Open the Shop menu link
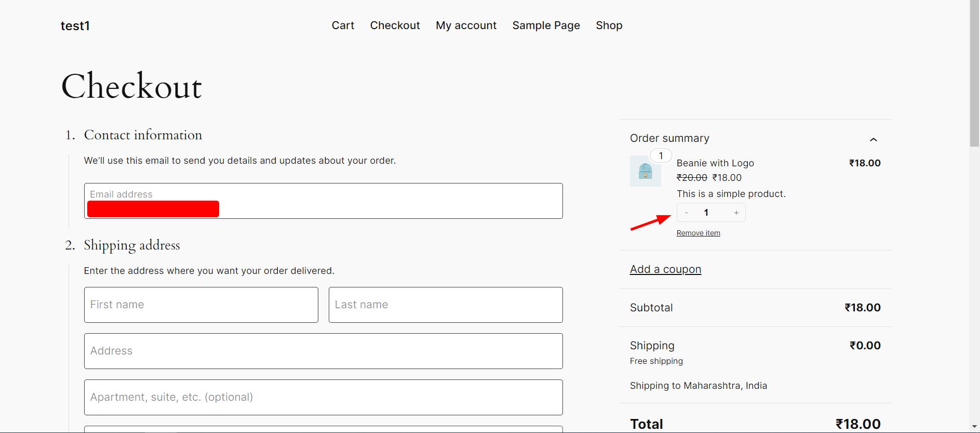980x433 pixels. click(609, 25)
